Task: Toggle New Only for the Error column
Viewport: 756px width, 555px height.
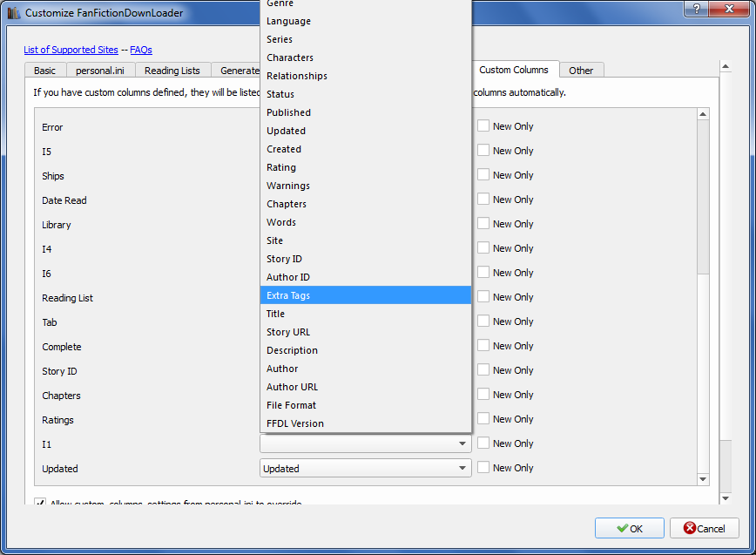Action: pos(483,125)
